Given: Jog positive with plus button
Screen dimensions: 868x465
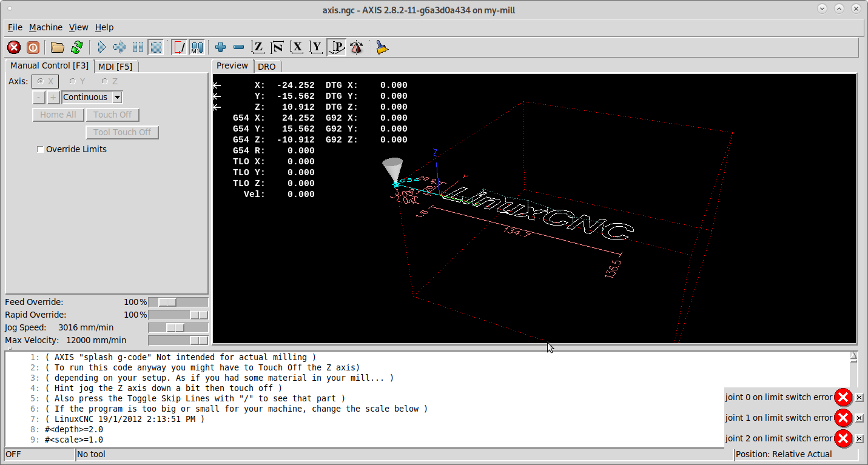Looking at the screenshot, I should tap(53, 97).
